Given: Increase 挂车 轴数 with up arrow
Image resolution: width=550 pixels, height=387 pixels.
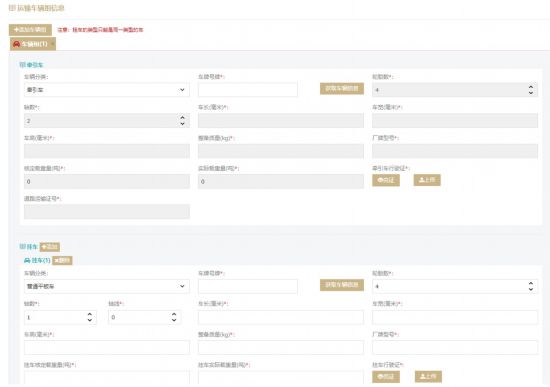Looking at the screenshot, I should 89,314.
